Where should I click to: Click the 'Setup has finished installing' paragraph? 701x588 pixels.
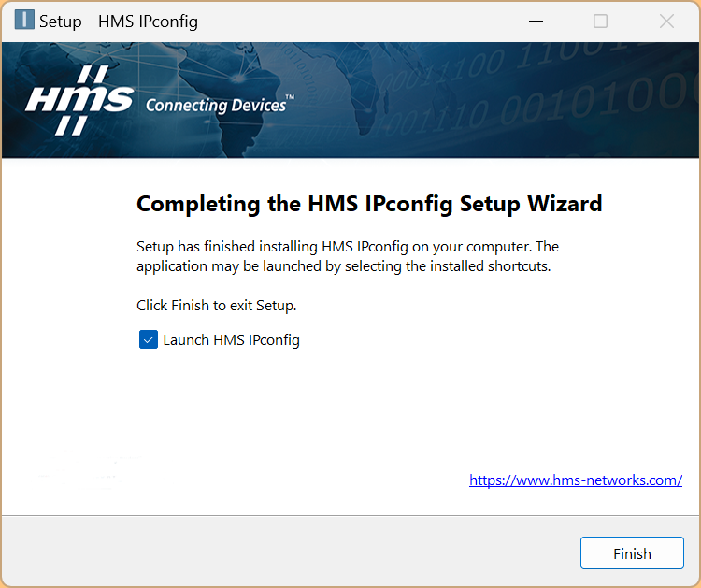click(x=348, y=256)
